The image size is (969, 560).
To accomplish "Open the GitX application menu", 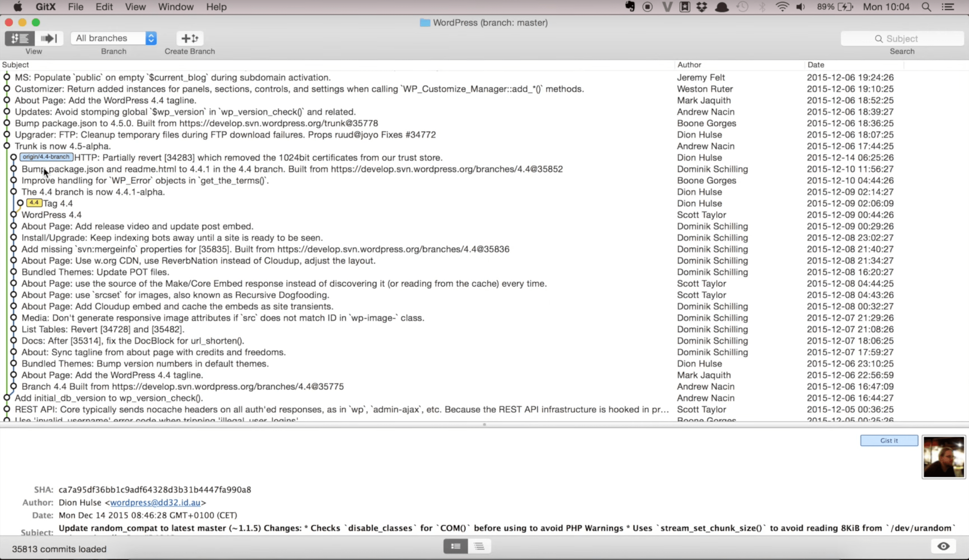I will (46, 7).
